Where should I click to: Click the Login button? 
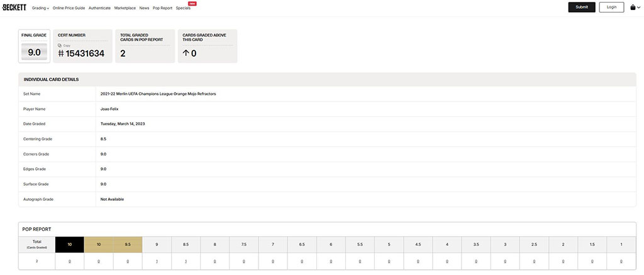611,8
